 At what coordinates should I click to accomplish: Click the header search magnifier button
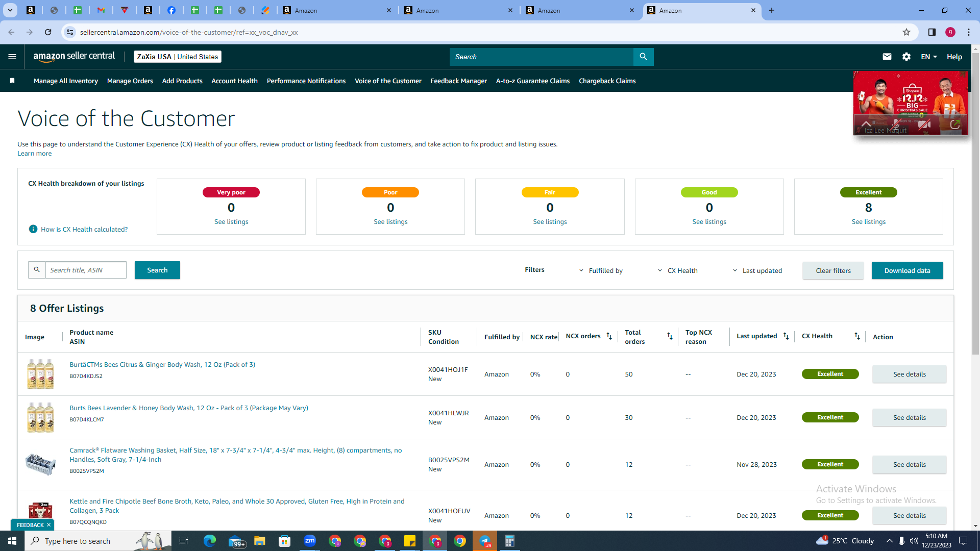point(643,57)
